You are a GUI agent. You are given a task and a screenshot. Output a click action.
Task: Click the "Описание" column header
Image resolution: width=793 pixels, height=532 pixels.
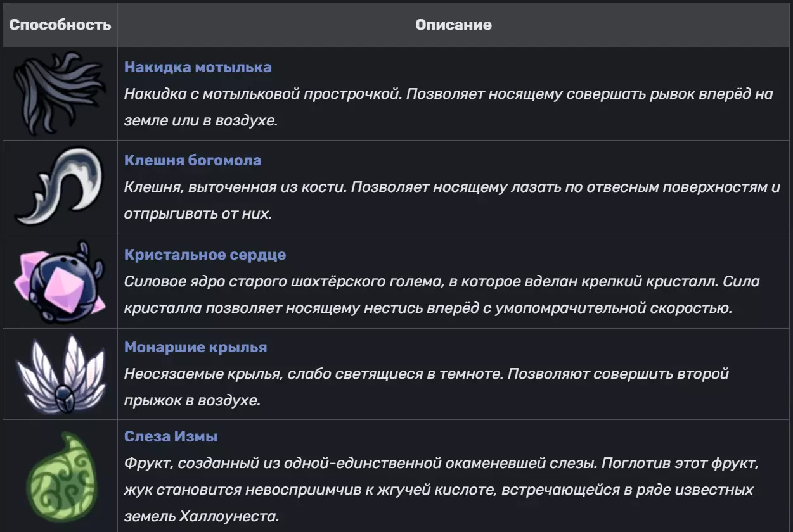pyautogui.click(x=453, y=25)
